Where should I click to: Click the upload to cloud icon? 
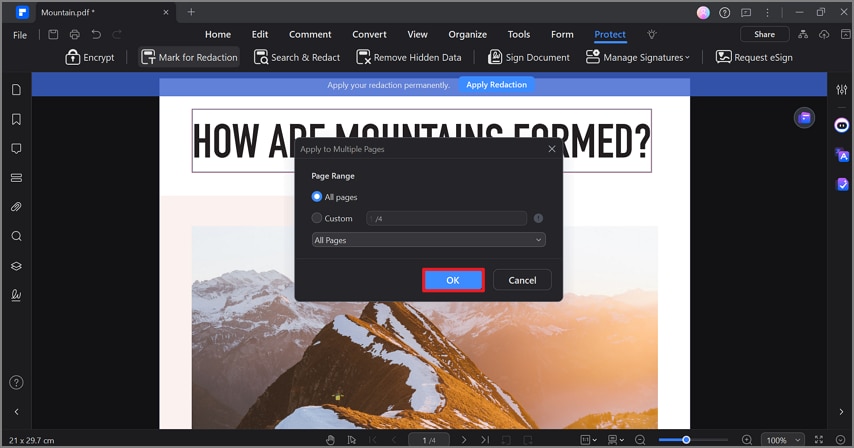(x=824, y=34)
